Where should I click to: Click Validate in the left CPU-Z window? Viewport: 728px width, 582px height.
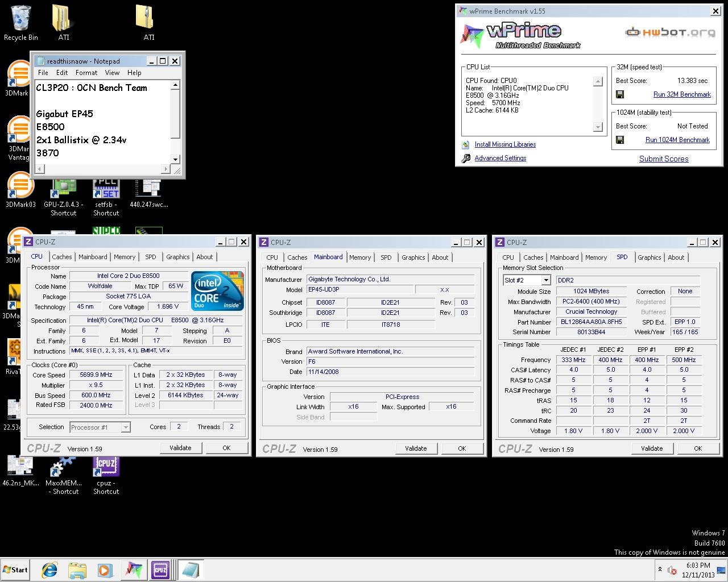pos(180,448)
